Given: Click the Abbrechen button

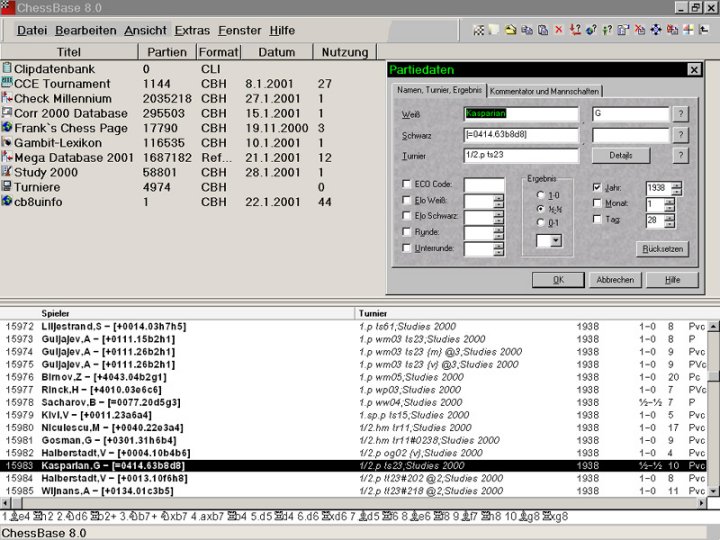Looking at the screenshot, I should coord(615,279).
